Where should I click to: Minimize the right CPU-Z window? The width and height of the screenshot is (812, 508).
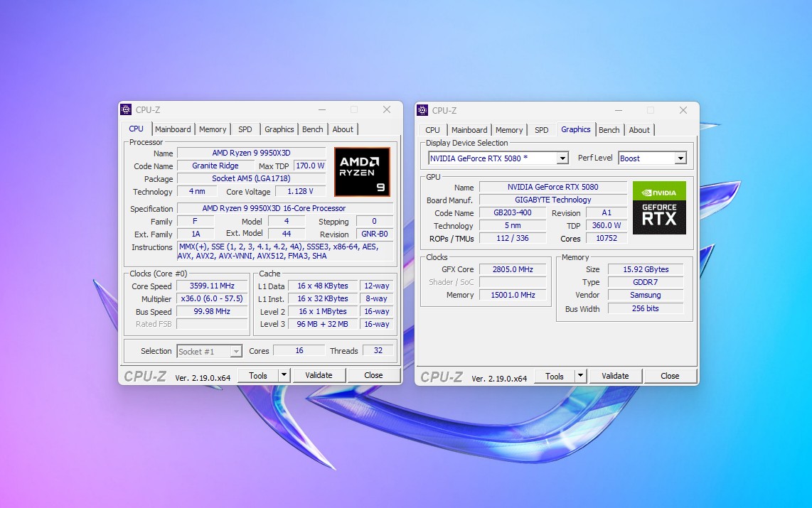(x=619, y=110)
